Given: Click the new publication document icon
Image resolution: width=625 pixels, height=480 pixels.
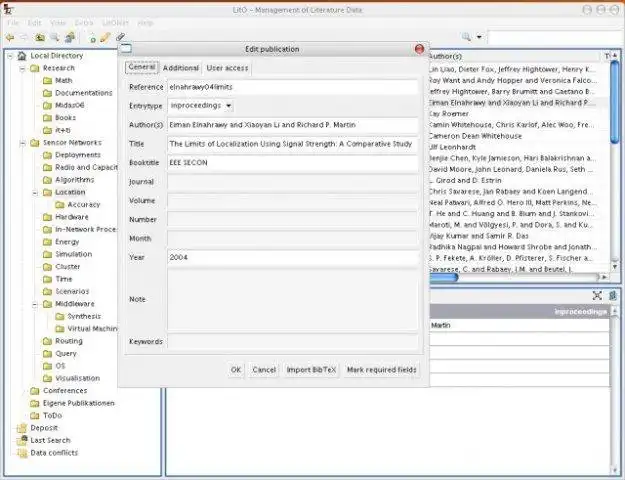Looking at the screenshot, I should click(x=92, y=38).
